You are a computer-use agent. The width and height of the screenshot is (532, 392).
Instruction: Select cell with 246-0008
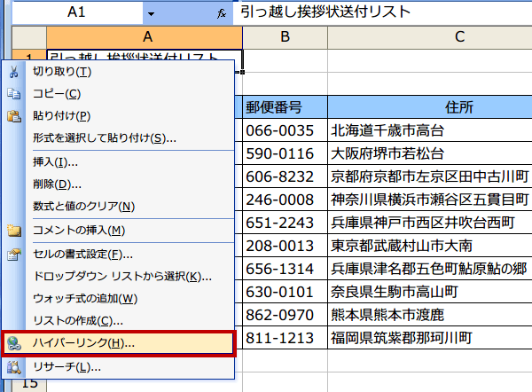click(x=285, y=200)
